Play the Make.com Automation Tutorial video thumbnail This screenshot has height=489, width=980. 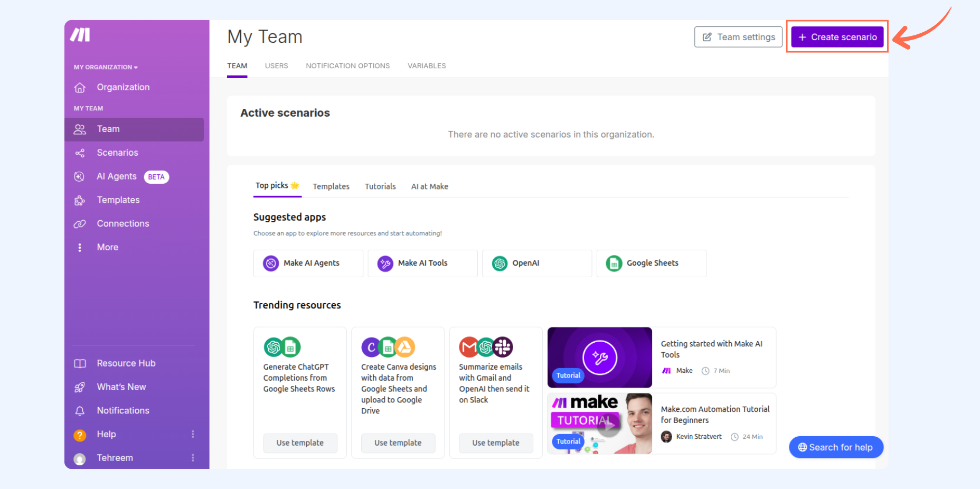[600, 424]
